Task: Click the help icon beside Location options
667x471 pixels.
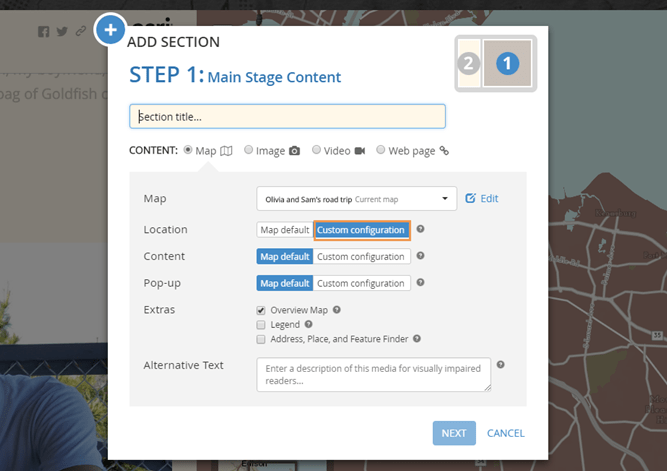Action: (x=421, y=229)
